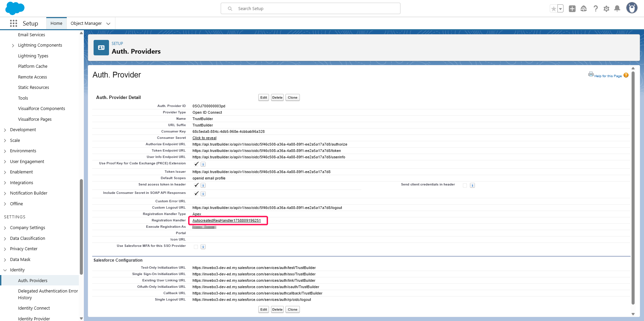
Task: Toggle Use Salesforce MFA for SSO checkbox
Action: point(196,247)
